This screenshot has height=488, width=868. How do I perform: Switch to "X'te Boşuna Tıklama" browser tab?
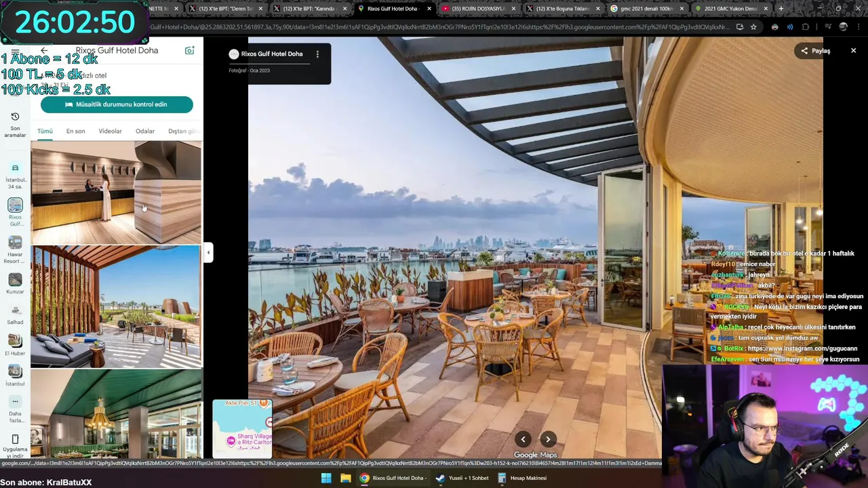[x=563, y=9]
